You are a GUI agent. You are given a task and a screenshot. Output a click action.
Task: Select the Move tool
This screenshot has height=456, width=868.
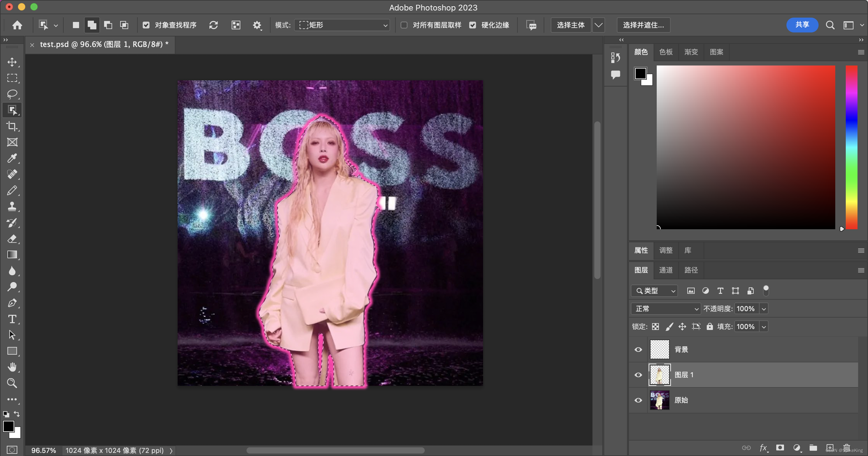12,62
